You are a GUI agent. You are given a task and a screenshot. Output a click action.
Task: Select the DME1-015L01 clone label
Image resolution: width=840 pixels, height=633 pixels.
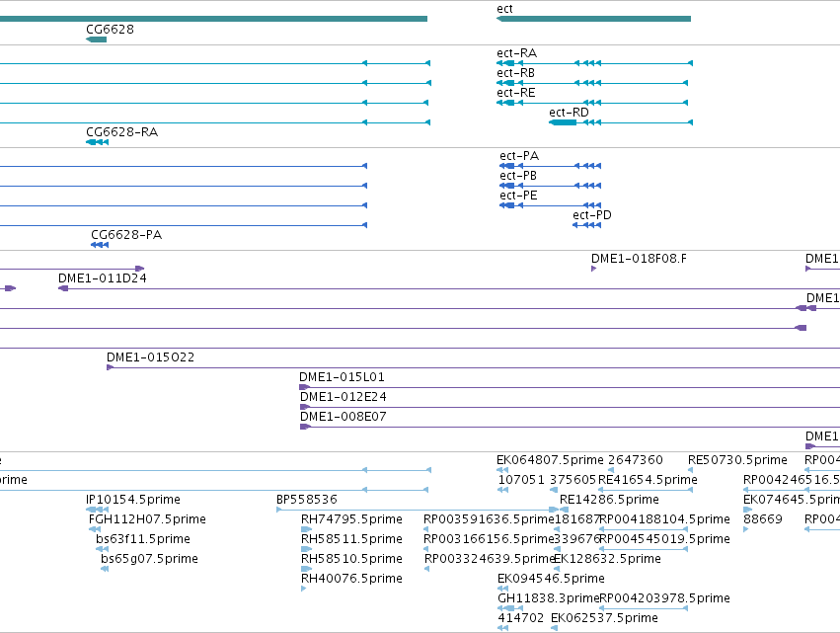point(342,377)
